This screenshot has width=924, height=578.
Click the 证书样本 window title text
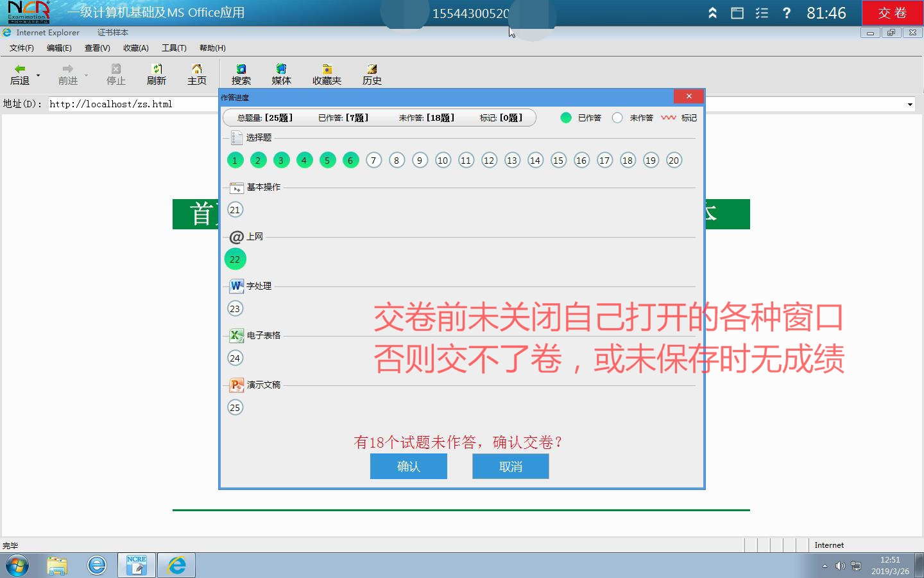(x=113, y=33)
